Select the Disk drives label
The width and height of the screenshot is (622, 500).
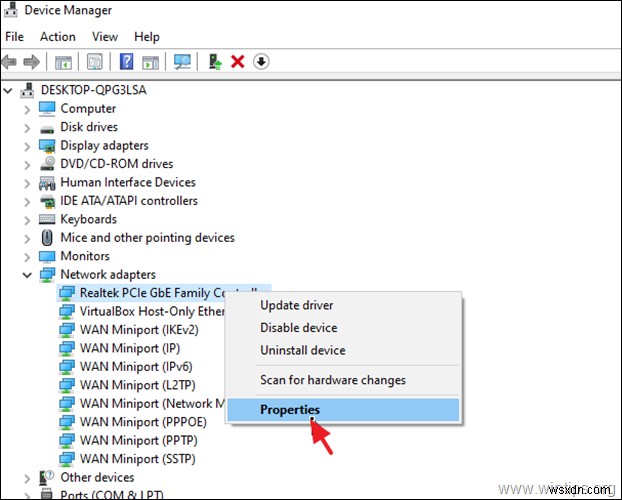pyautogui.click(x=89, y=127)
